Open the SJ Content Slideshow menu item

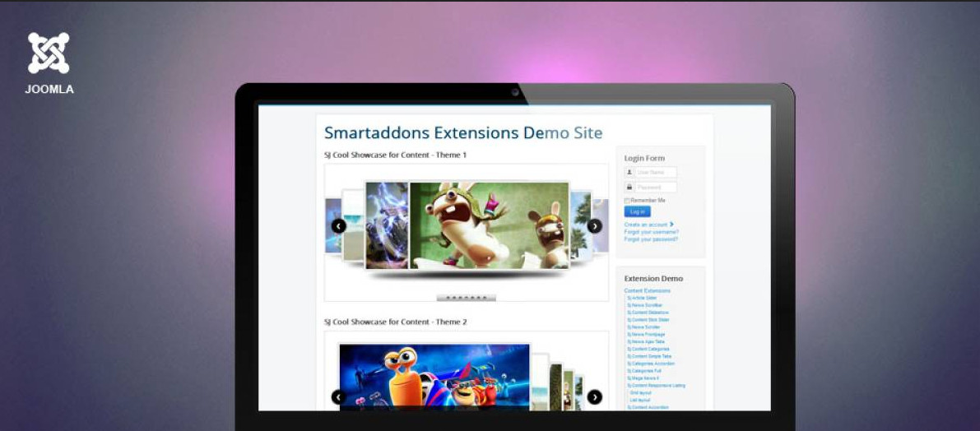(x=648, y=313)
